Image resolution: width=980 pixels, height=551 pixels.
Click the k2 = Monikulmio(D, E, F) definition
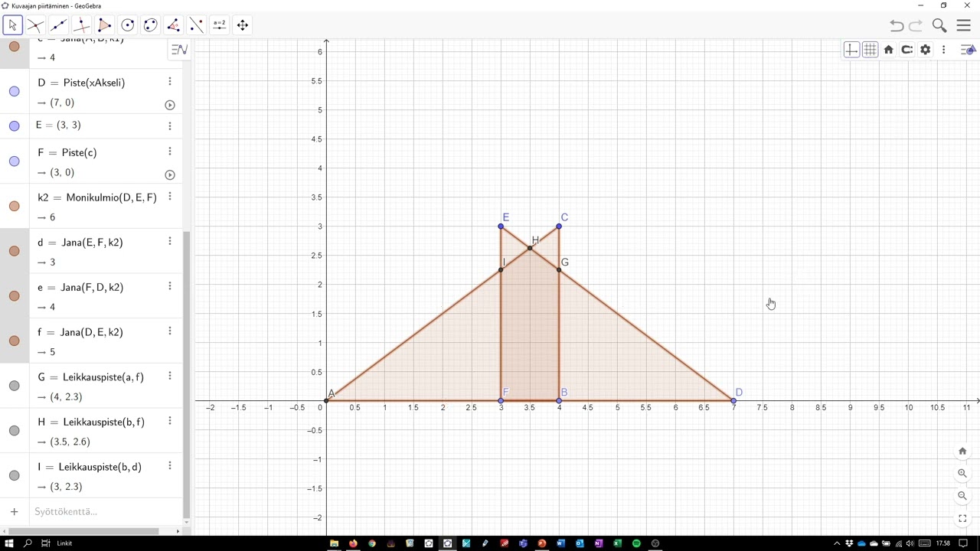click(x=97, y=197)
